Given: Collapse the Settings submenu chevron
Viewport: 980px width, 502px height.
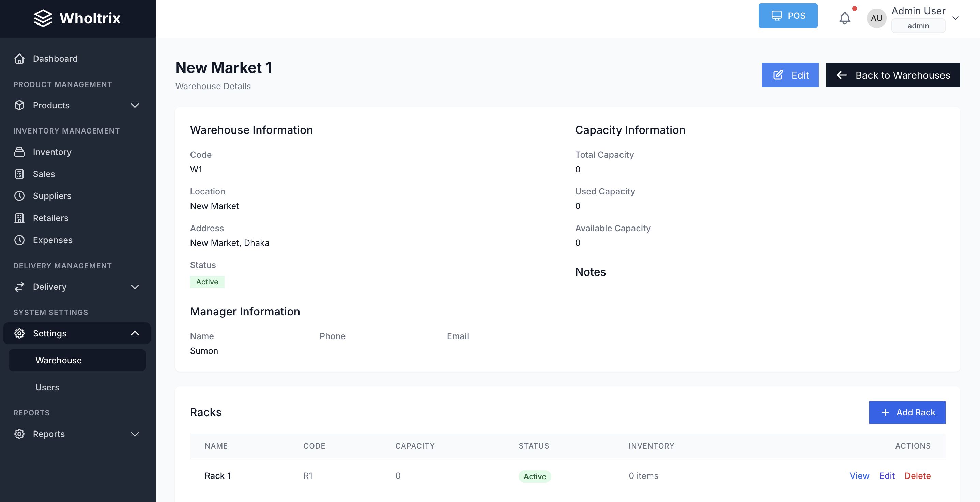Looking at the screenshot, I should tap(135, 333).
